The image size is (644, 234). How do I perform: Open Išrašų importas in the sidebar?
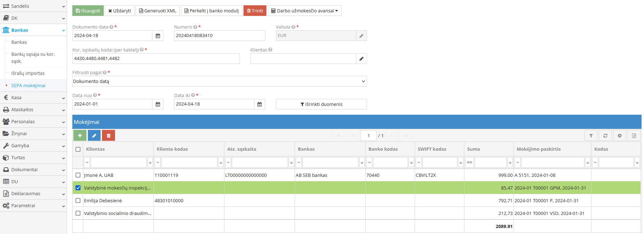(x=28, y=73)
